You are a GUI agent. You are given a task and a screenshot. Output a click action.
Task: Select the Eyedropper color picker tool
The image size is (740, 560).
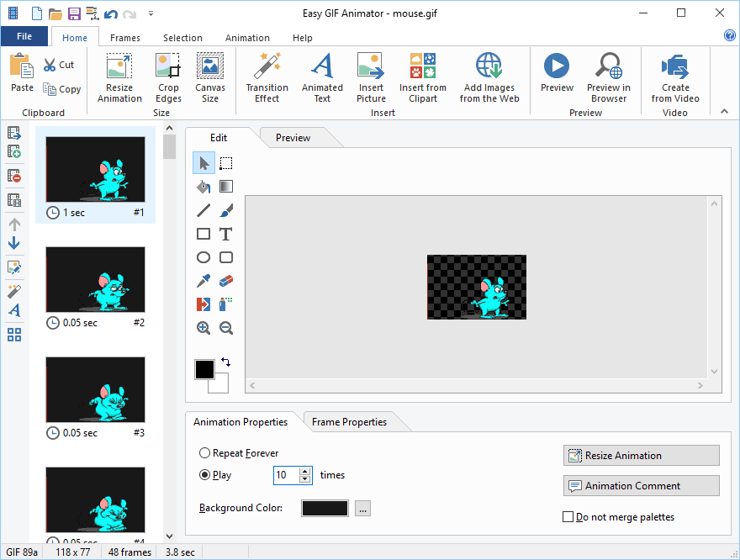tap(203, 280)
